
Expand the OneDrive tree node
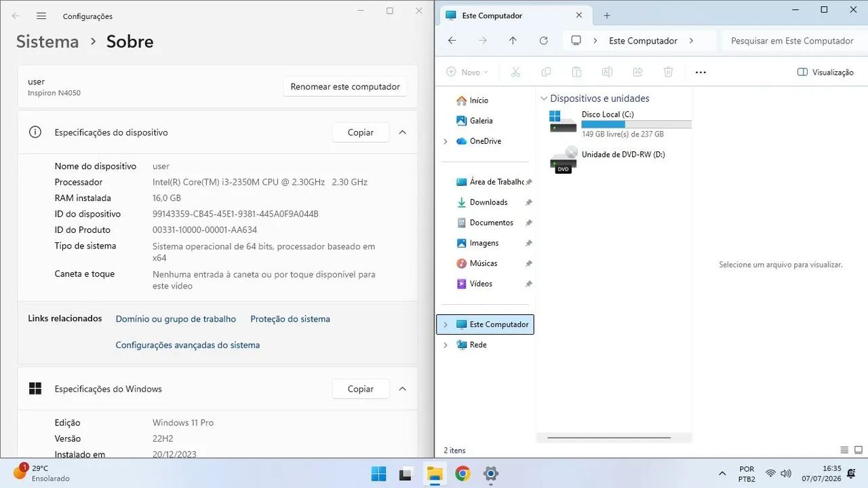tap(446, 141)
